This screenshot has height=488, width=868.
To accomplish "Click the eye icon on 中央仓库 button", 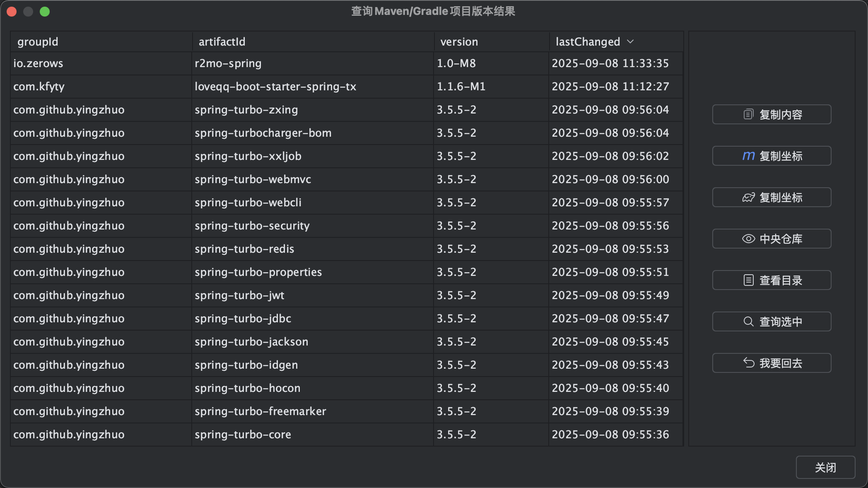I will point(748,239).
